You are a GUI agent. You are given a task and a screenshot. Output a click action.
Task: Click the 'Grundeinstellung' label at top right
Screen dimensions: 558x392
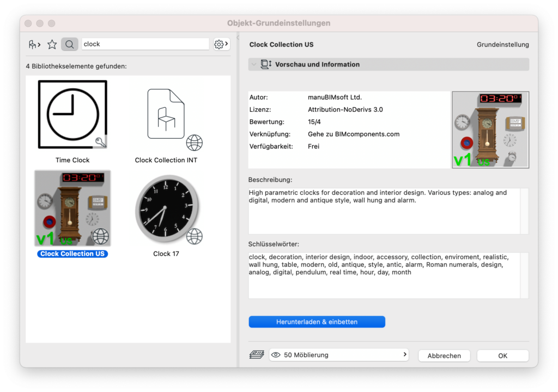502,45
